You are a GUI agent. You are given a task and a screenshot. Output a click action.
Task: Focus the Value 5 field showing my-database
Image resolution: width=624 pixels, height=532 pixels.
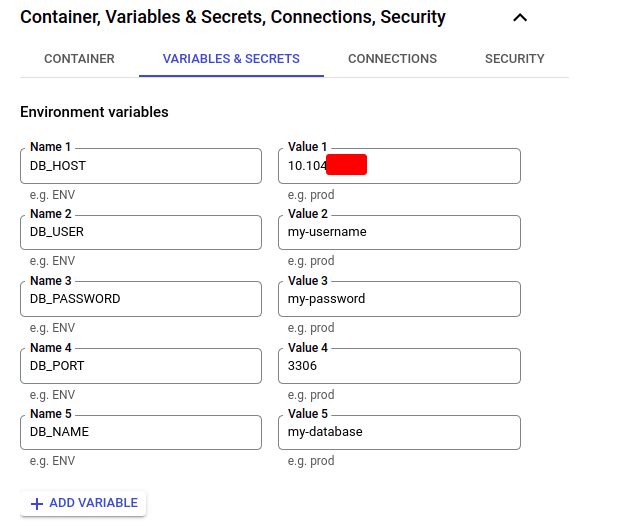(x=399, y=432)
